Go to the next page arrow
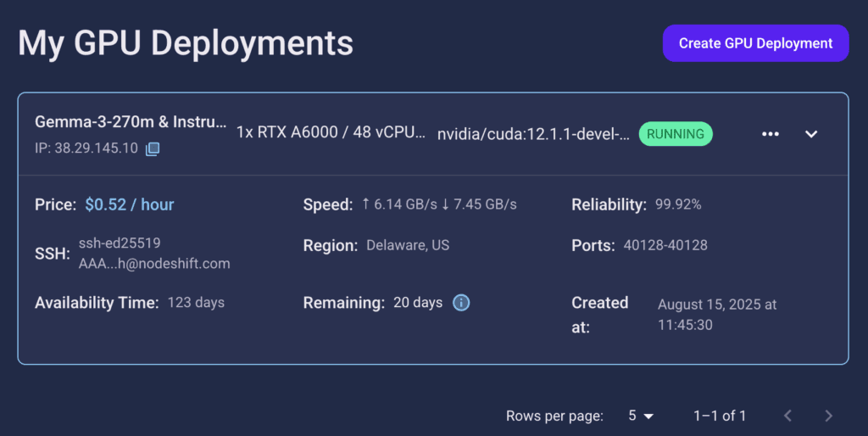The width and height of the screenshot is (868, 436). 829,416
